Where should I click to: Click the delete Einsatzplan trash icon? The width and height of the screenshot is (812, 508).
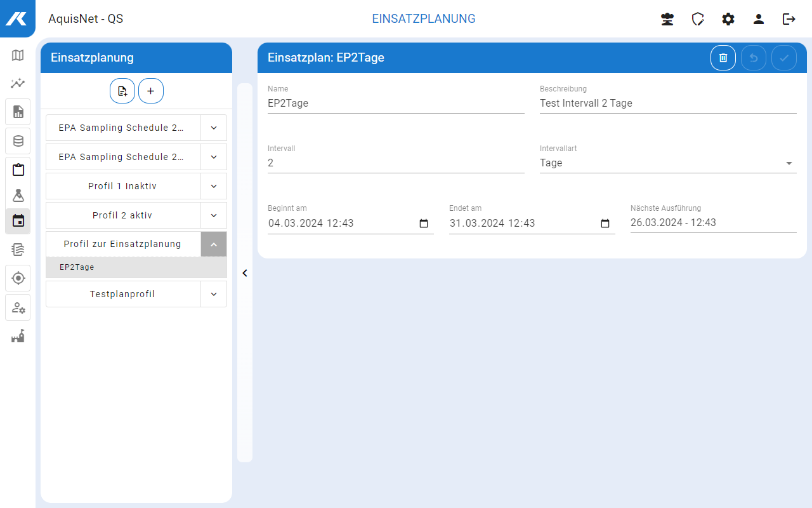(723, 58)
